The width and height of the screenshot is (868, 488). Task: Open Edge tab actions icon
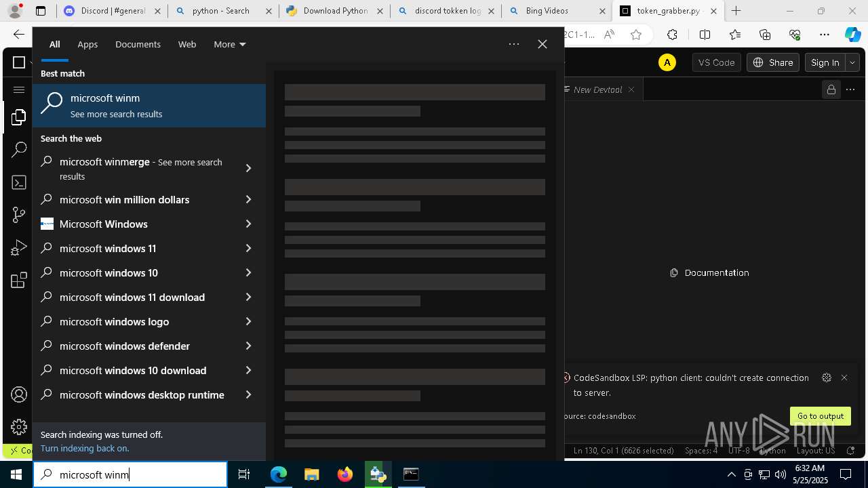tap(41, 11)
